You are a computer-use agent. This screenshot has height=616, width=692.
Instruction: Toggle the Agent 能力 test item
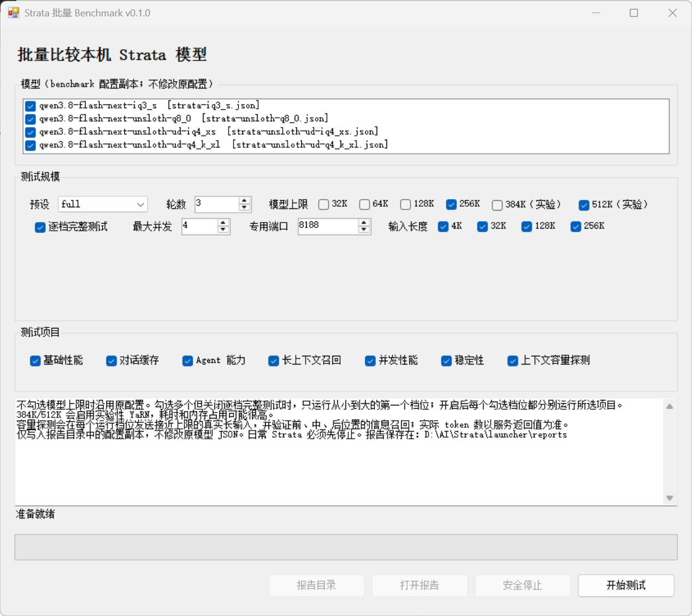click(188, 361)
